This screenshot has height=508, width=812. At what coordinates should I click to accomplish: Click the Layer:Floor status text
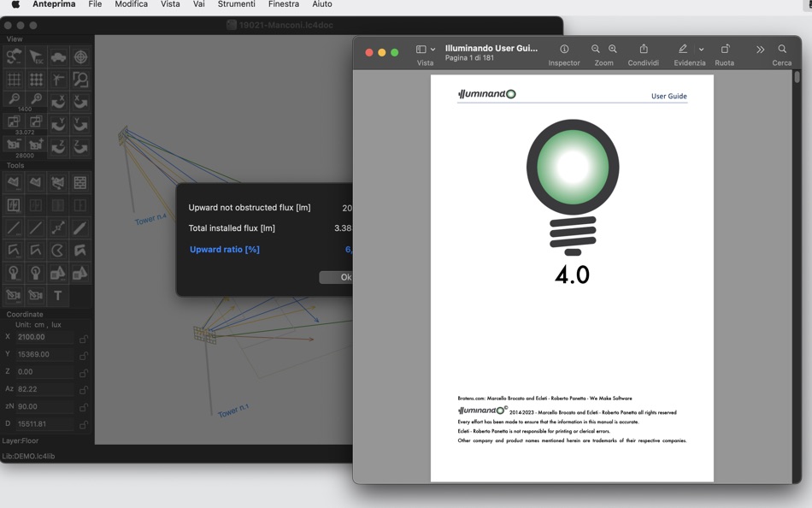coord(21,440)
